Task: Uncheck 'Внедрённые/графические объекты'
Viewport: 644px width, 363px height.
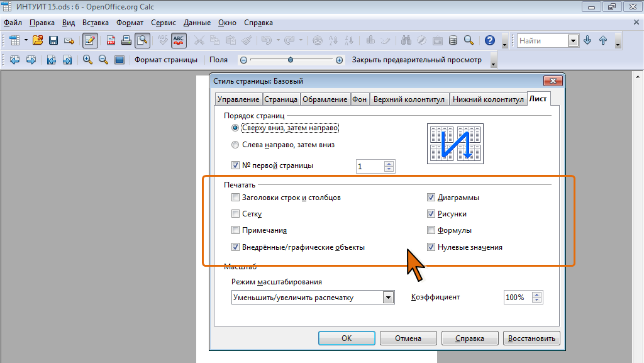Action: point(235,247)
